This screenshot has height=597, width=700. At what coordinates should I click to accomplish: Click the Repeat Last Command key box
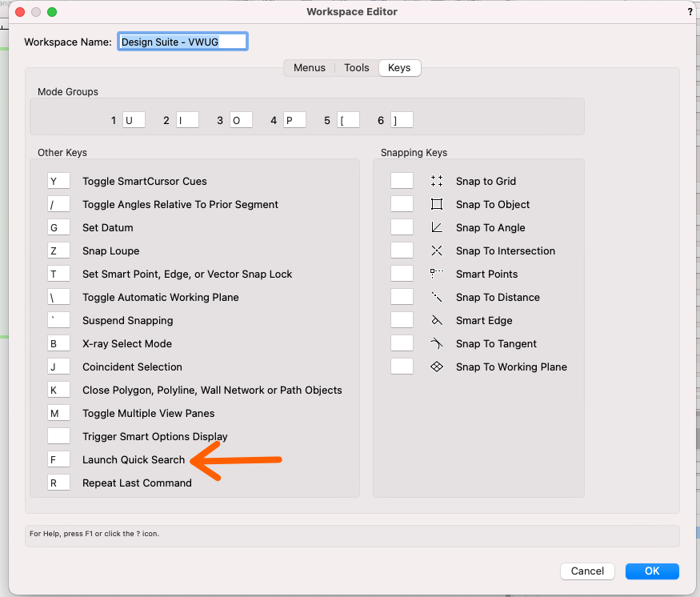coord(58,483)
